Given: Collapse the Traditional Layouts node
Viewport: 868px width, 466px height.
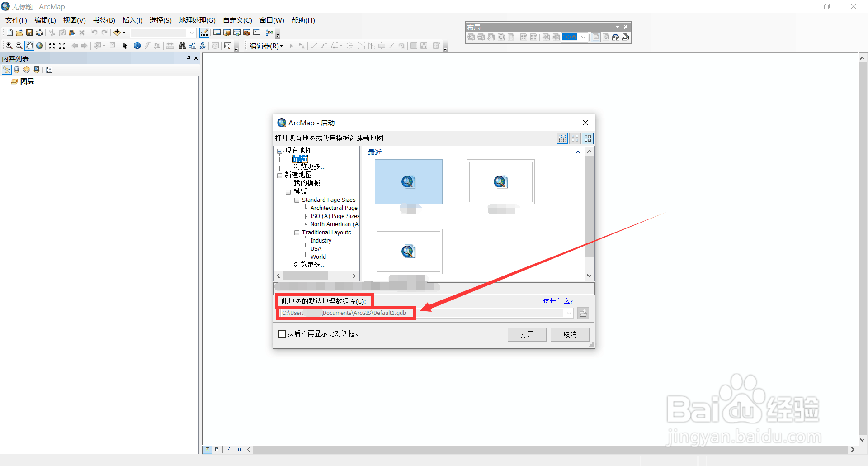Looking at the screenshot, I should coord(297,233).
